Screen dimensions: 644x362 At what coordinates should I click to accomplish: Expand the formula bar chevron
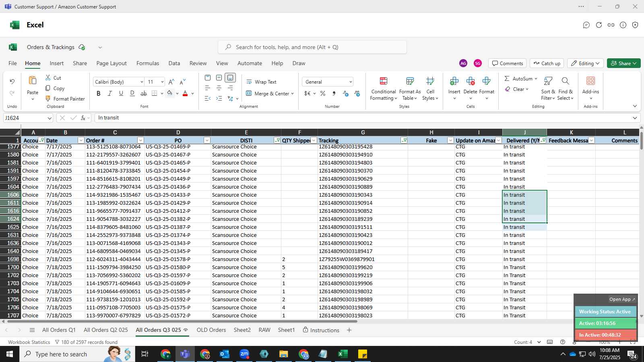click(x=635, y=118)
